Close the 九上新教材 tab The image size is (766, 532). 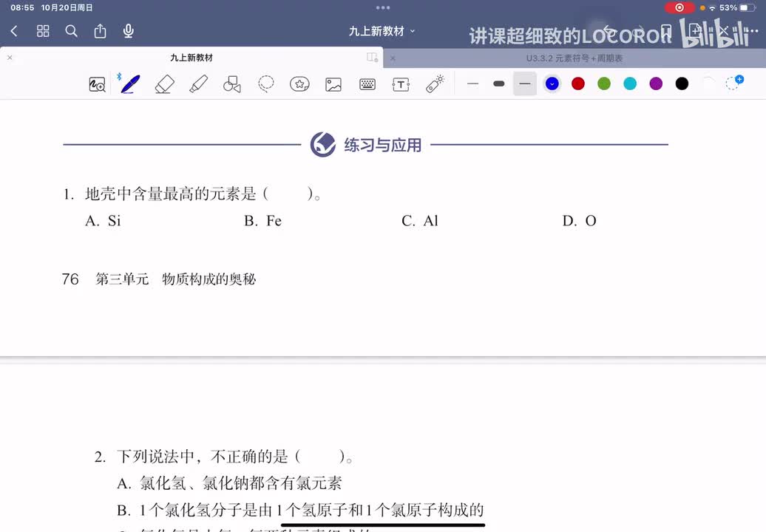click(10, 58)
